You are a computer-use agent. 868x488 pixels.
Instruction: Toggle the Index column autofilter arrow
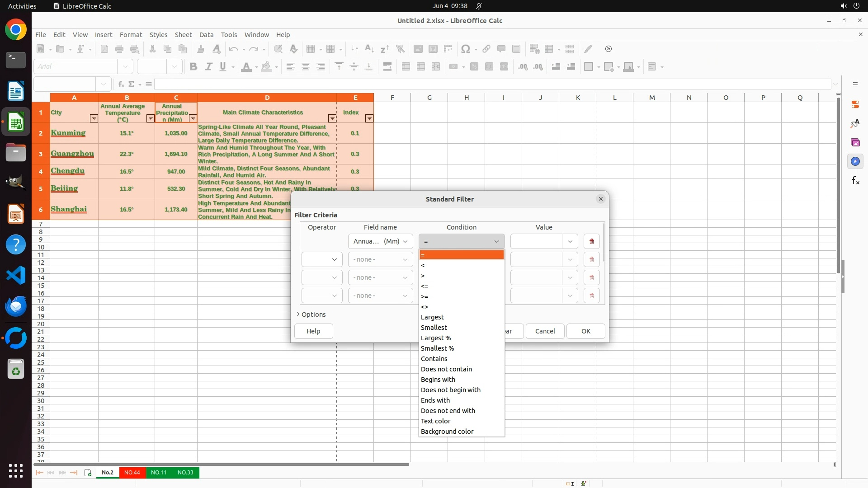coord(369,118)
